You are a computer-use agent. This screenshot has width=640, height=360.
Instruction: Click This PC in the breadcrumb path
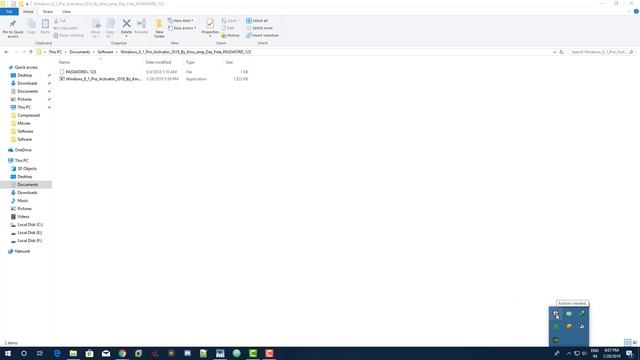pyautogui.click(x=55, y=52)
